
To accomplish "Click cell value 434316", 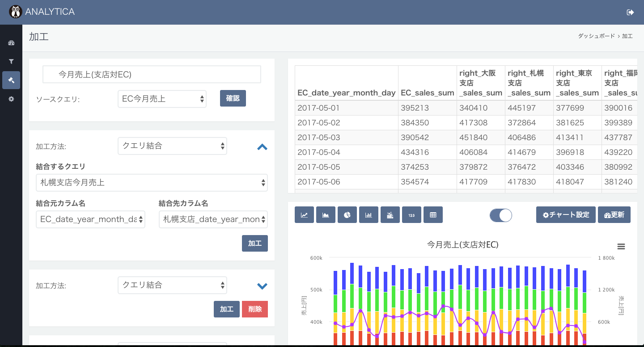I will [428, 152].
